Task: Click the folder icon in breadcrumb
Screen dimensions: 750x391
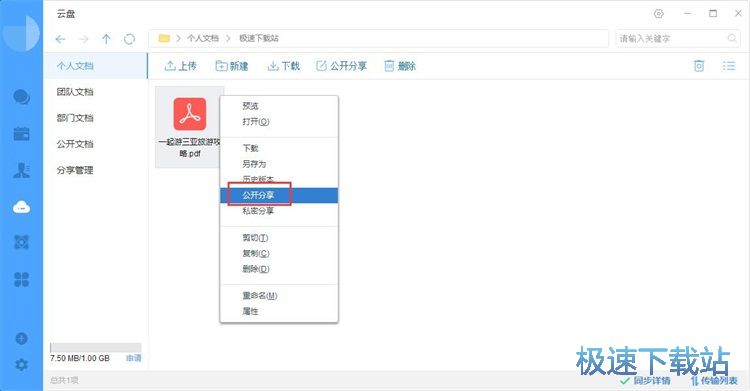Action: click(x=164, y=38)
